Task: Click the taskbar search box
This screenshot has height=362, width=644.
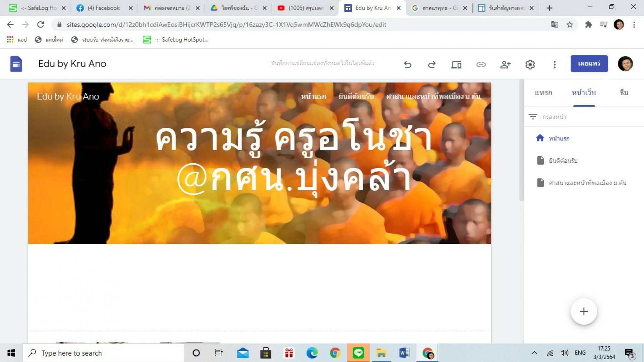Action: pyautogui.click(x=104, y=353)
